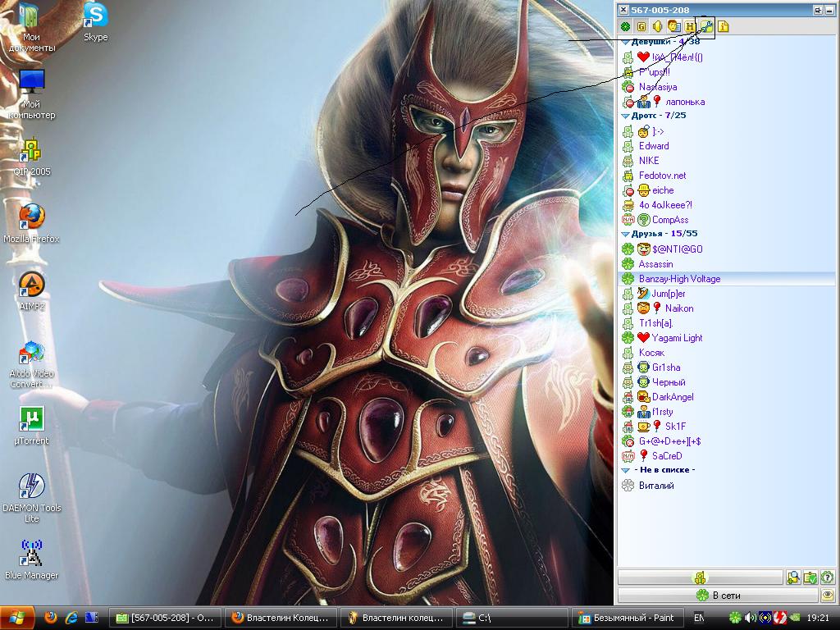Collapse the Дротс contact group
The height and width of the screenshot is (630, 840).
[x=625, y=116]
